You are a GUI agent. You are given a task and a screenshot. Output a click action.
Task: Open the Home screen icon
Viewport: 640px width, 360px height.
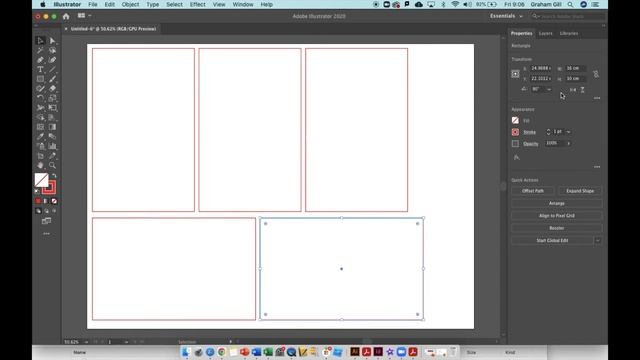pyautogui.click(x=66, y=16)
